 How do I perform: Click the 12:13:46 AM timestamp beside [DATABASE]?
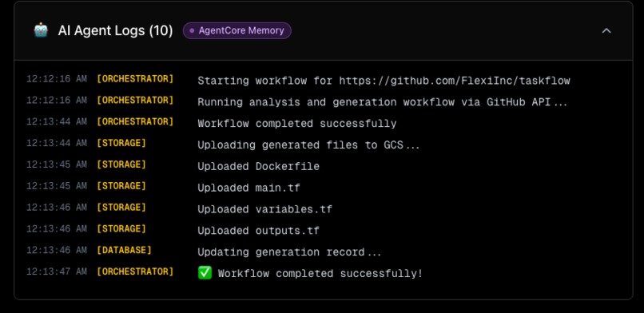(57, 250)
